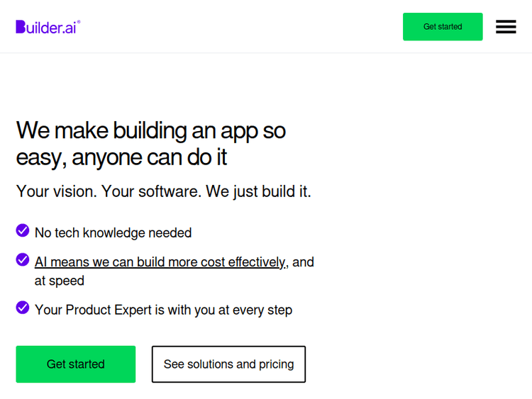
Task: Click the Builder.ai logo
Action: (48, 27)
